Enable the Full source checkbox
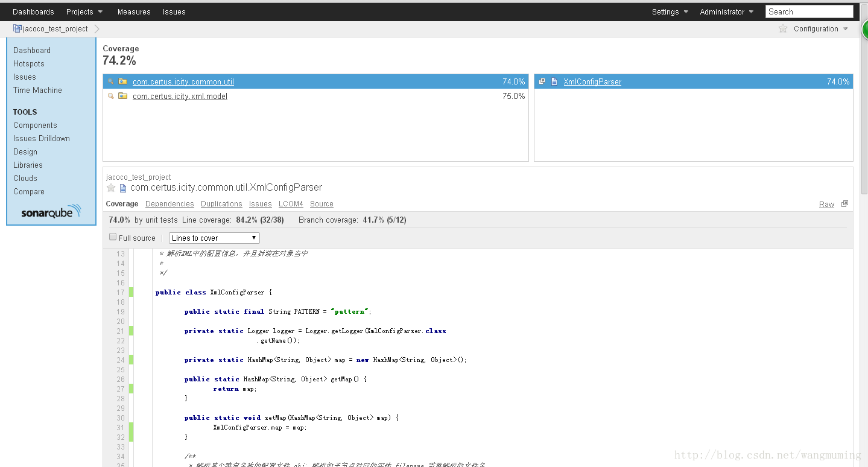 113,237
